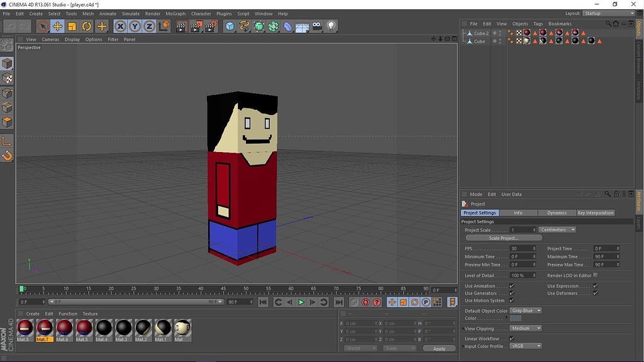Select the Move tool
This screenshot has height=362, width=644.
coord(57,26)
